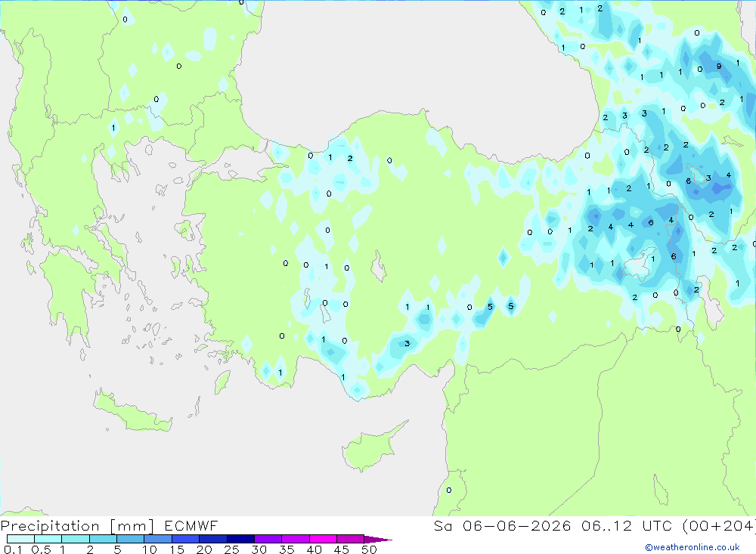
Task: Click the legend label '50'
Action: [x=369, y=549]
